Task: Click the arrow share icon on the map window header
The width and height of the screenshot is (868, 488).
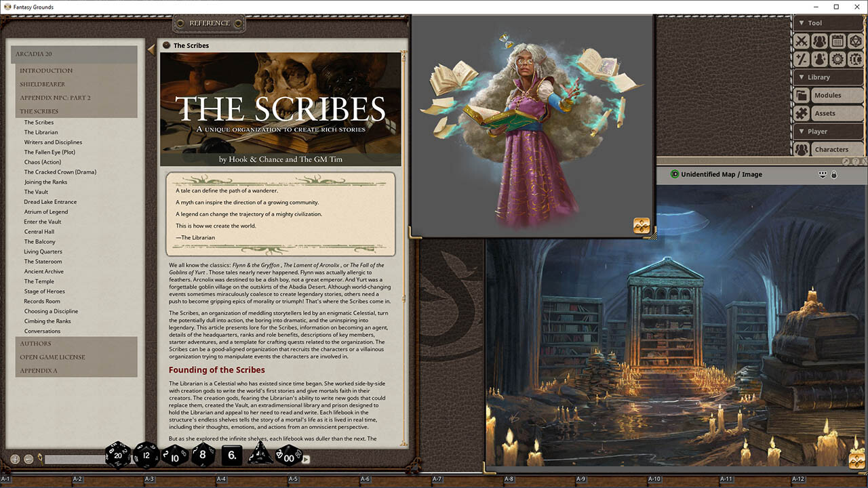Action: point(846,161)
